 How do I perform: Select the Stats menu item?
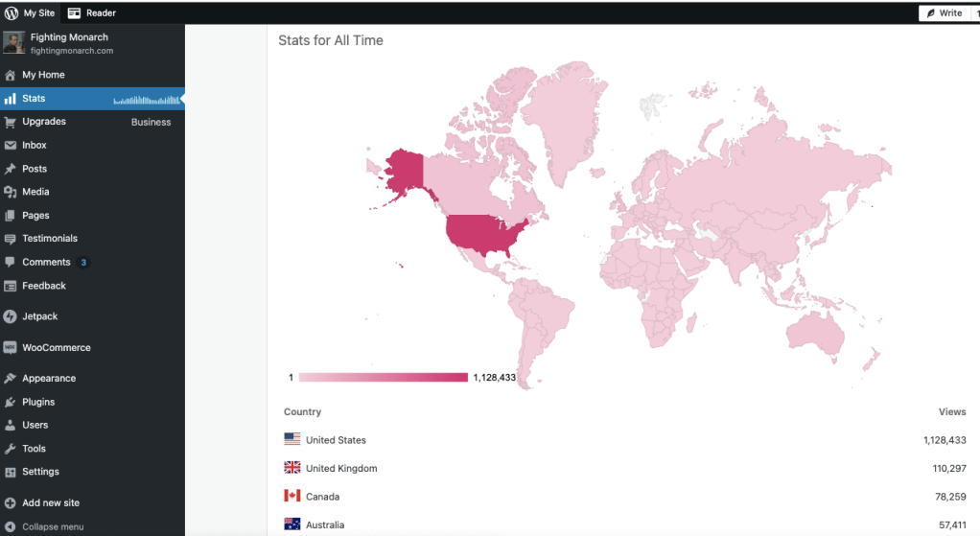(x=34, y=99)
